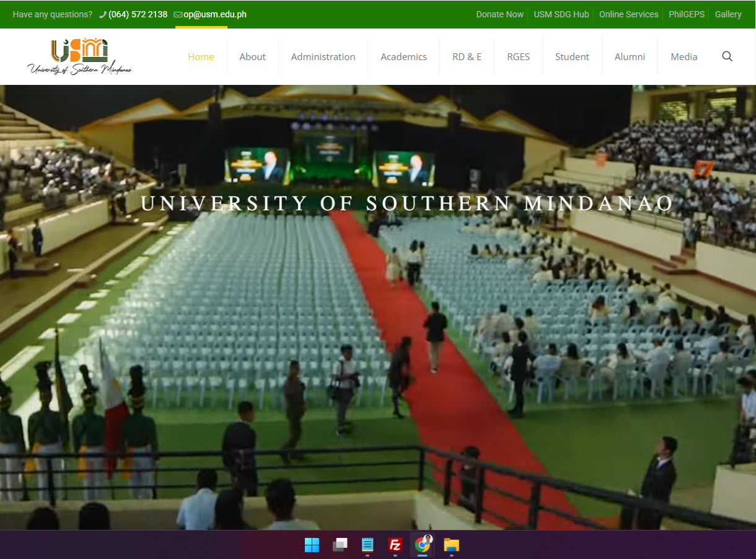Open the Student menu item

pyautogui.click(x=571, y=56)
